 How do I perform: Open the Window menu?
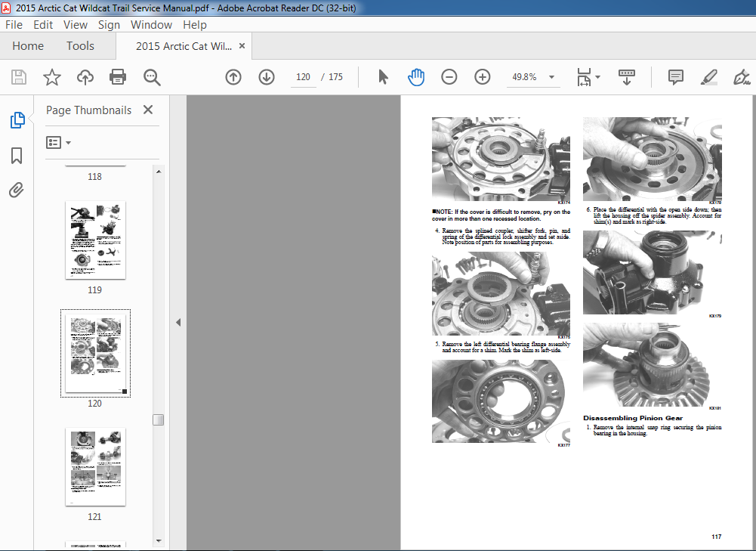pyautogui.click(x=151, y=25)
